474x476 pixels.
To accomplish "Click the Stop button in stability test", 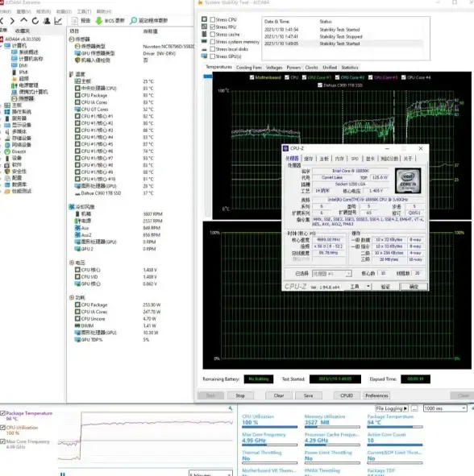I will point(240,395).
